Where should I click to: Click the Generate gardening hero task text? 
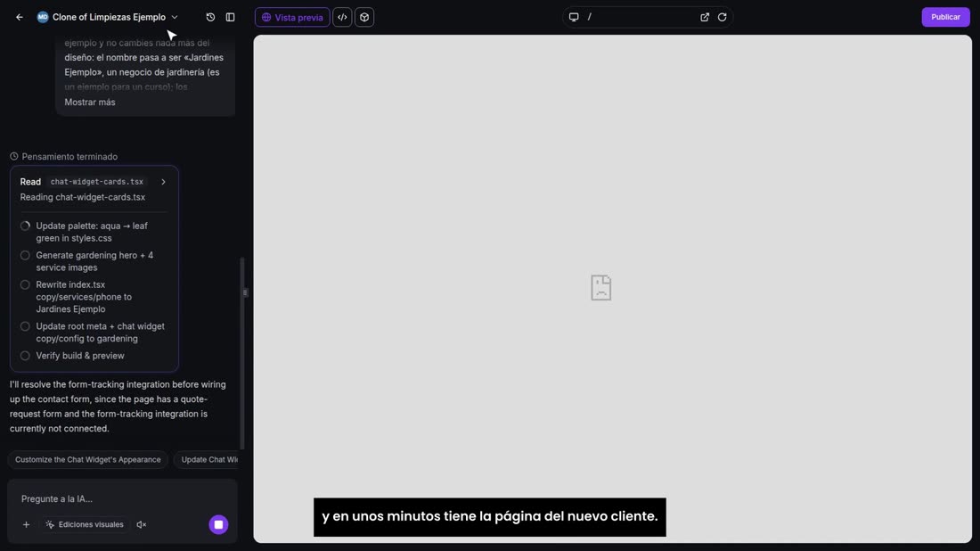tap(94, 261)
